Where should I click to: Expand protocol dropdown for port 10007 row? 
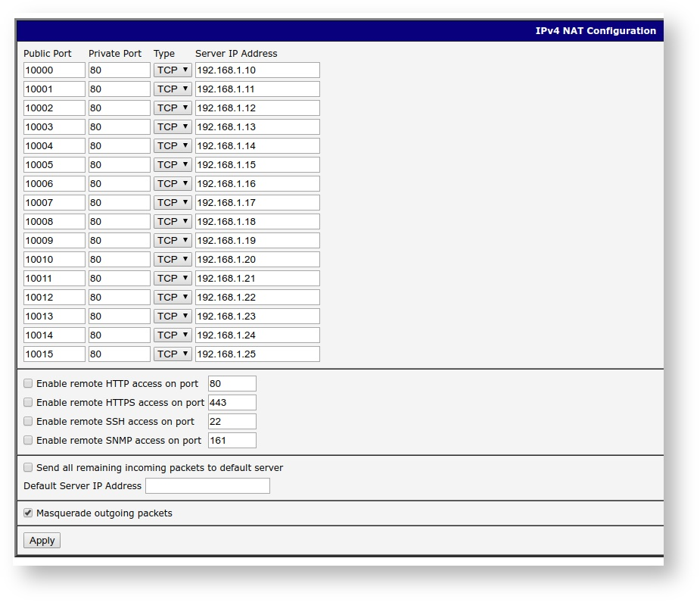[173, 203]
